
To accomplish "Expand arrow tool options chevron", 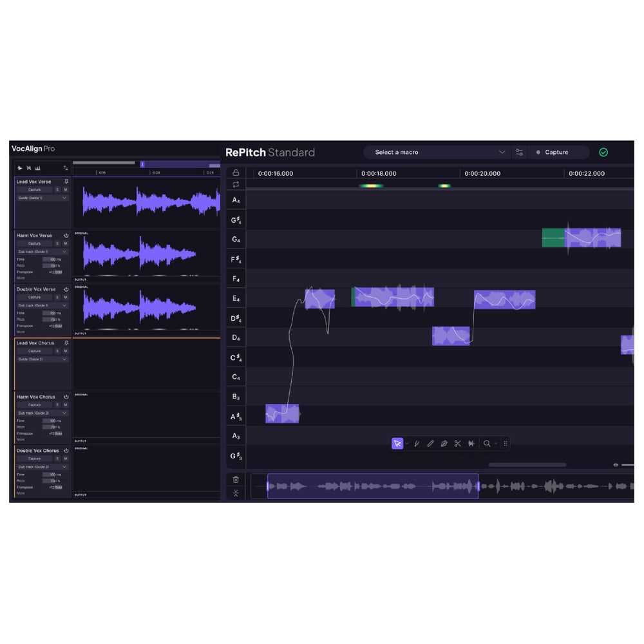I will coord(406,444).
